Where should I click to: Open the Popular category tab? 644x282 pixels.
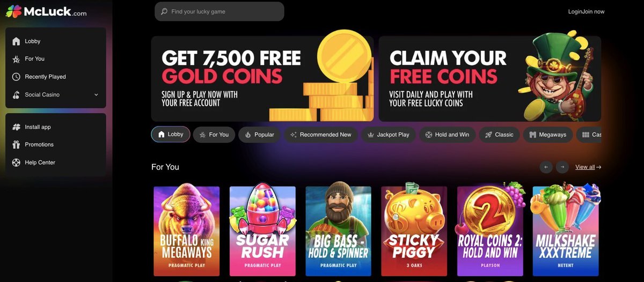click(x=259, y=135)
